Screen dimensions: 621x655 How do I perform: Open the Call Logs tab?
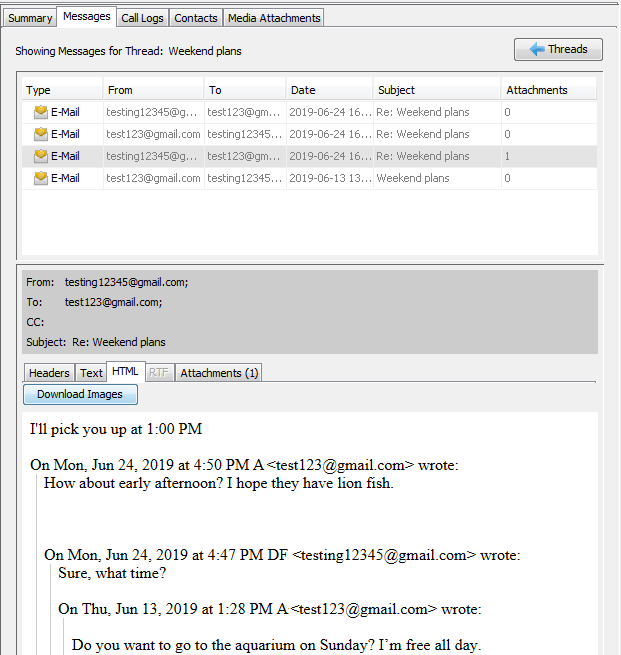tap(142, 18)
